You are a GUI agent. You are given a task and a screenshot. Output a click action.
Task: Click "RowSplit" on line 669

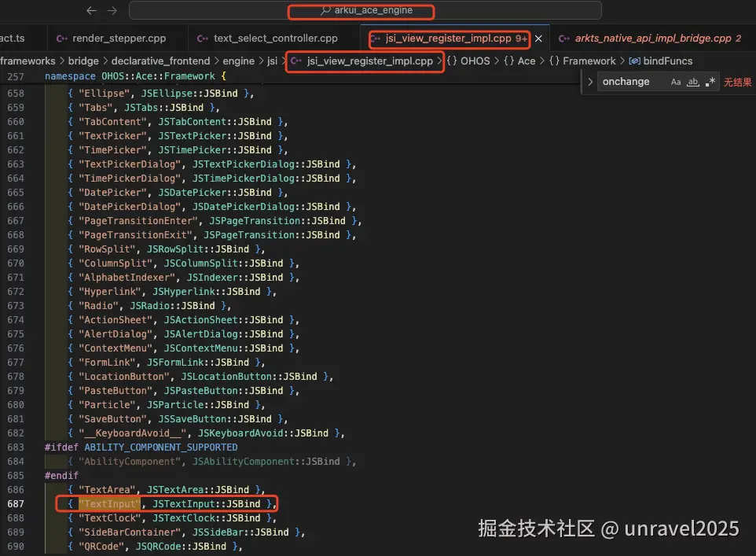(x=107, y=249)
